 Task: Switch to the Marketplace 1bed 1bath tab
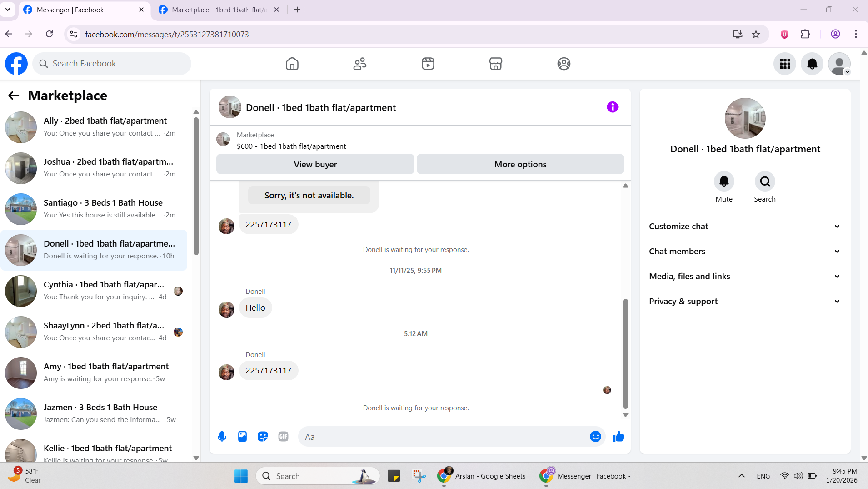pyautogui.click(x=220, y=10)
